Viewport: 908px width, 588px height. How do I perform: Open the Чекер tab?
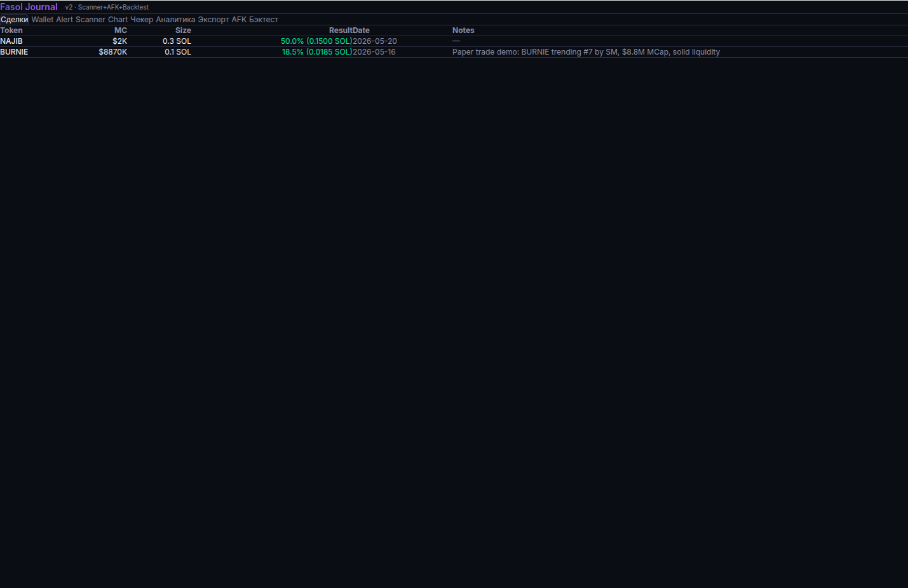(x=142, y=20)
